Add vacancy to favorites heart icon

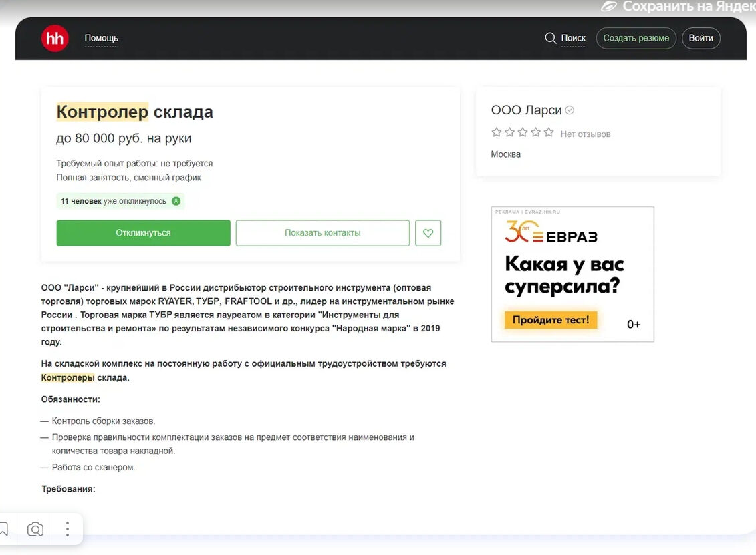[428, 233]
